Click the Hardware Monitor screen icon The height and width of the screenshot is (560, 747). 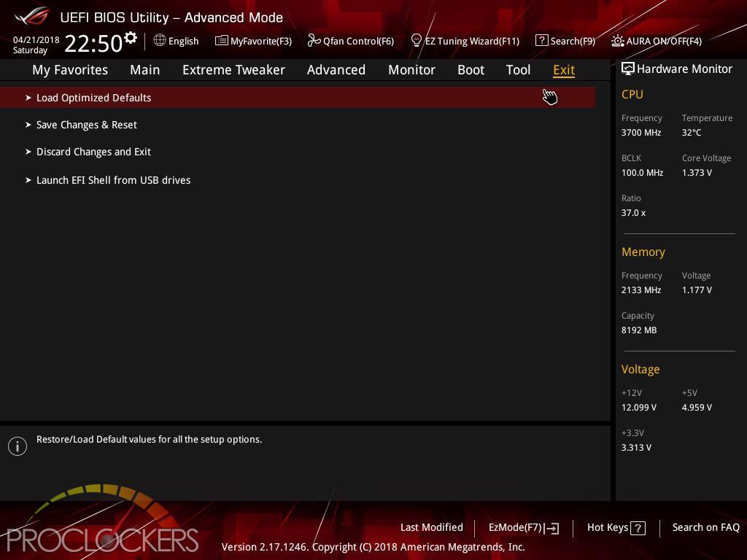(627, 69)
